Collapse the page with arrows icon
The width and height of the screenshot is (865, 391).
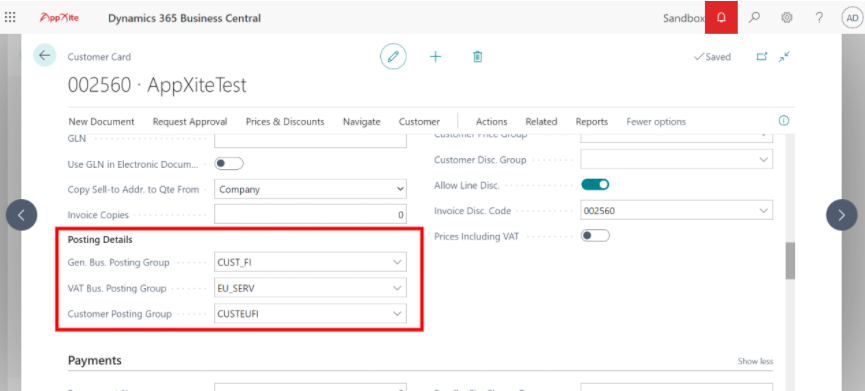pos(784,56)
